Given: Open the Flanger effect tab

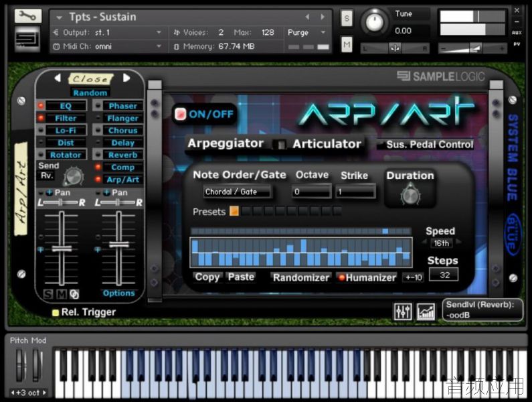Looking at the screenshot, I should tap(122, 119).
